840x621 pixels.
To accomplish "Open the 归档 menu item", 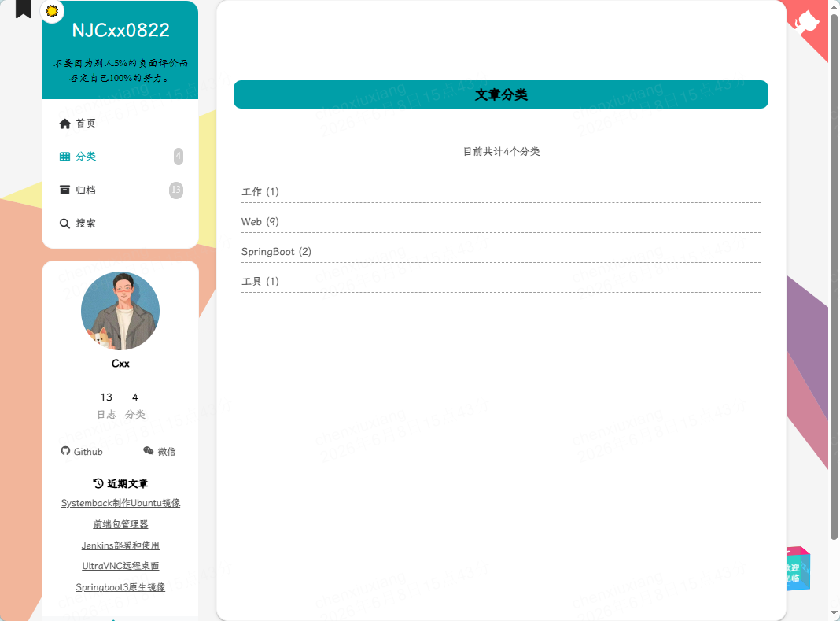I will click(x=85, y=190).
